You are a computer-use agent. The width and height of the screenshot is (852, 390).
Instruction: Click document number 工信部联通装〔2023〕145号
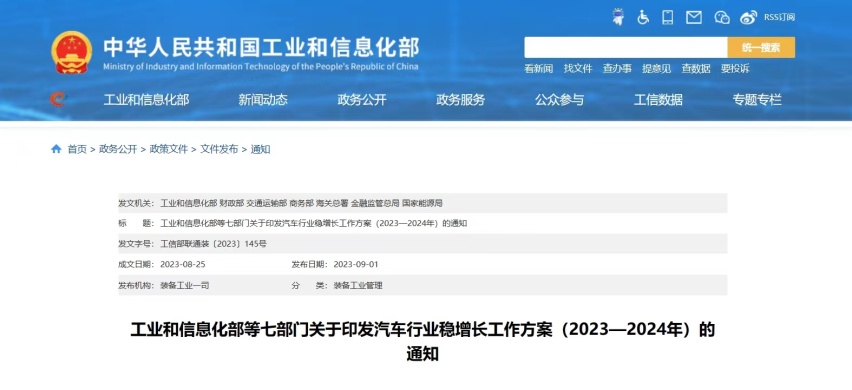pyautogui.click(x=214, y=244)
